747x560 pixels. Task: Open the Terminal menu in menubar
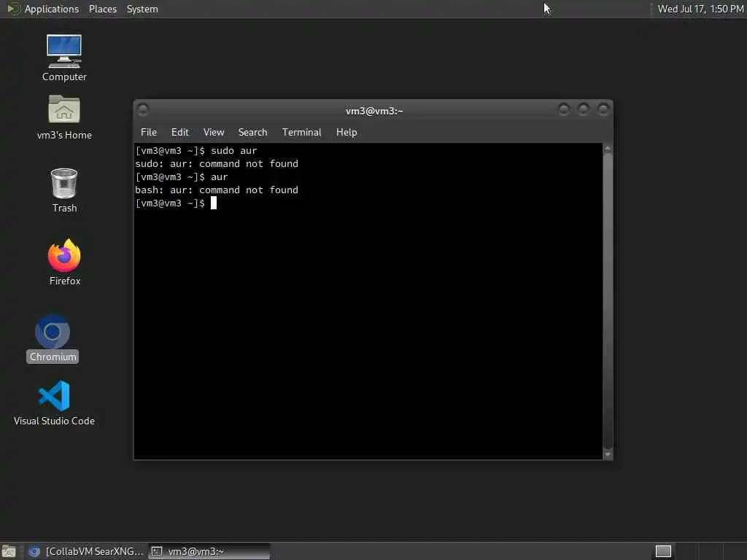coord(301,133)
